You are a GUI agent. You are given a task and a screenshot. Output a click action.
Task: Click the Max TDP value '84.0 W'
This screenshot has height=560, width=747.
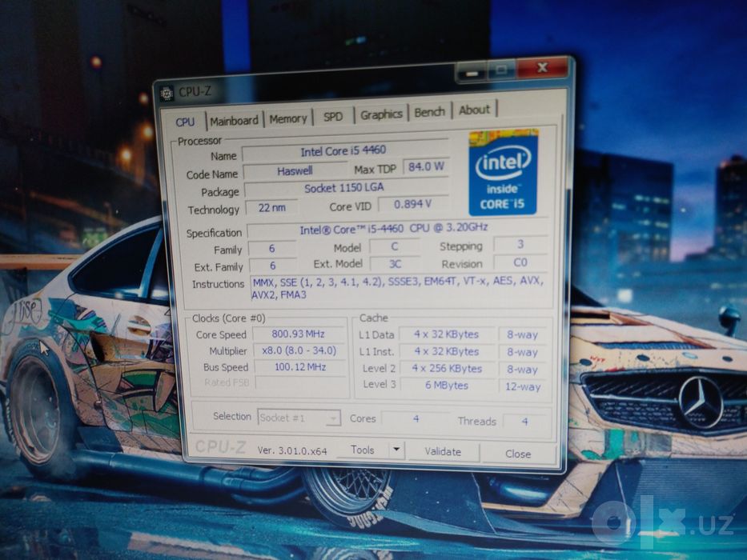pos(426,166)
